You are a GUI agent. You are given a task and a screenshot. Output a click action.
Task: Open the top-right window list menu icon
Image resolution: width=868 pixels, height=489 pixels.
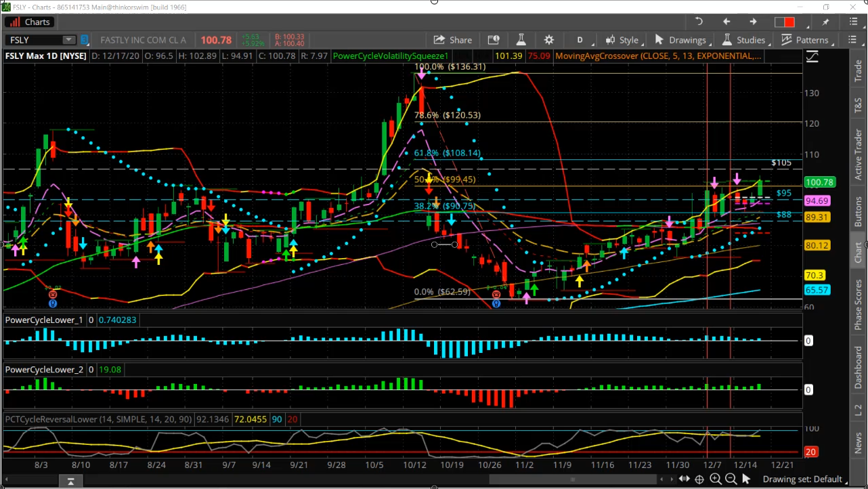tap(852, 22)
